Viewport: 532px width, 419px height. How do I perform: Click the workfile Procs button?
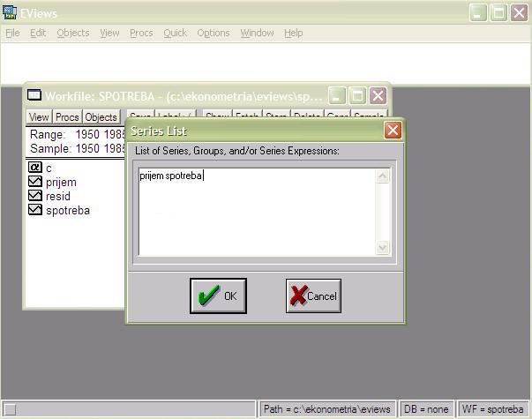point(67,117)
